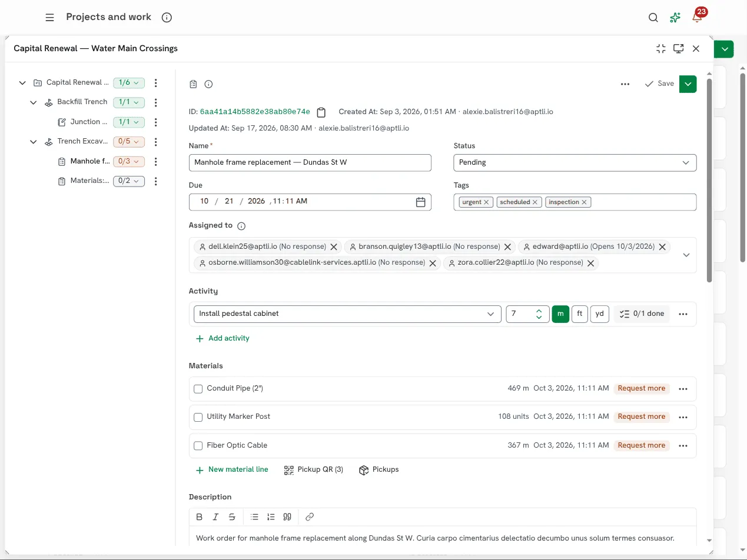Copy the work order ID to clipboard
Screen dimensions: 747x560
(321, 112)
